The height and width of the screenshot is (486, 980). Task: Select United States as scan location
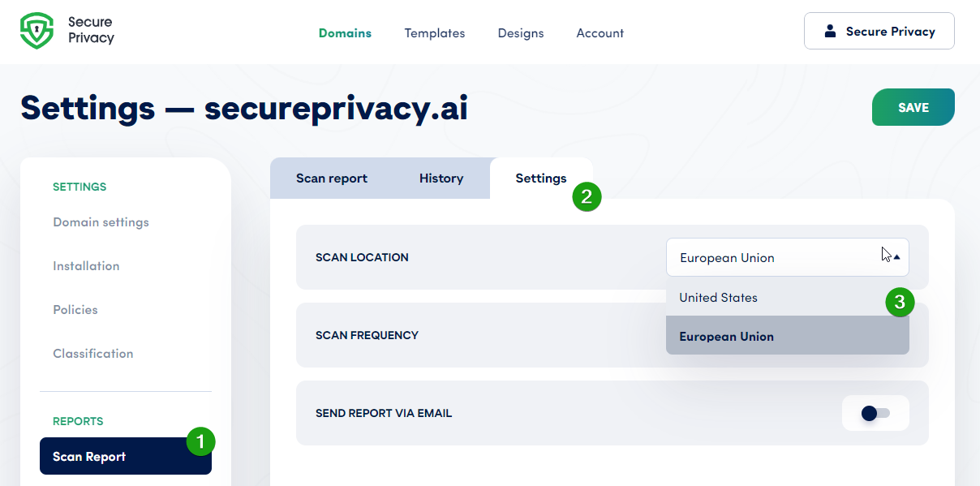(x=718, y=297)
